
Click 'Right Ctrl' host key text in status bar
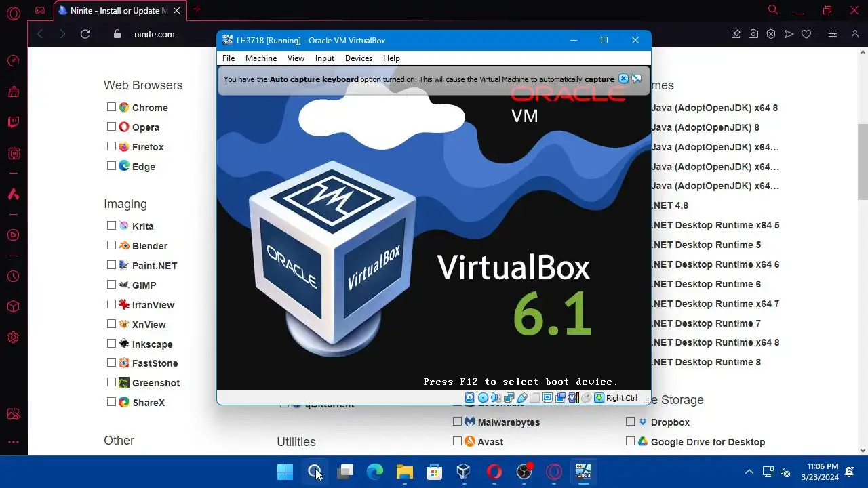pos(622,398)
